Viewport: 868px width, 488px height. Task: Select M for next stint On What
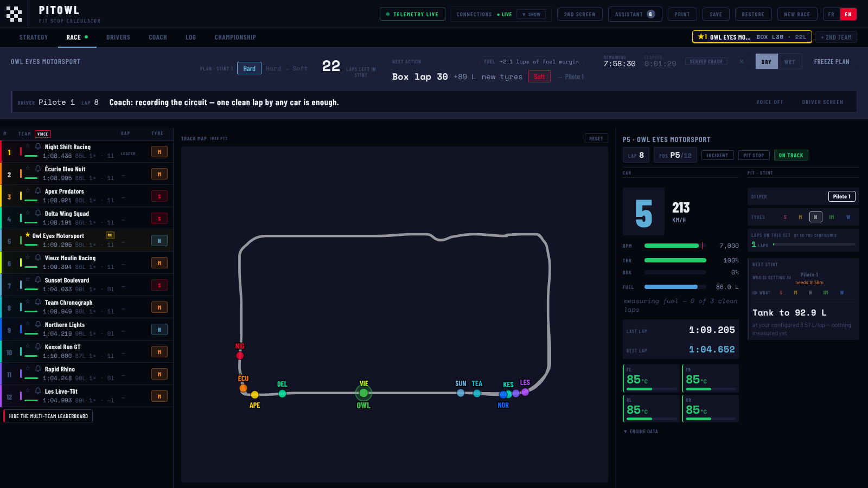796,293
